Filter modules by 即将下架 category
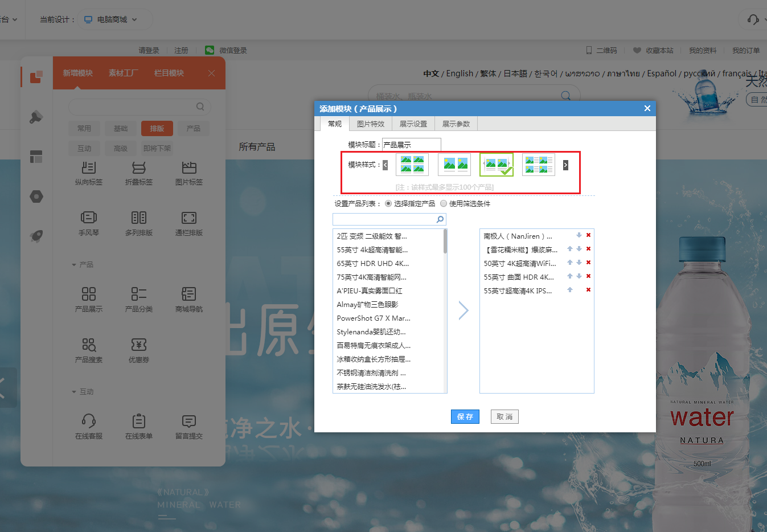 point(157,148)
